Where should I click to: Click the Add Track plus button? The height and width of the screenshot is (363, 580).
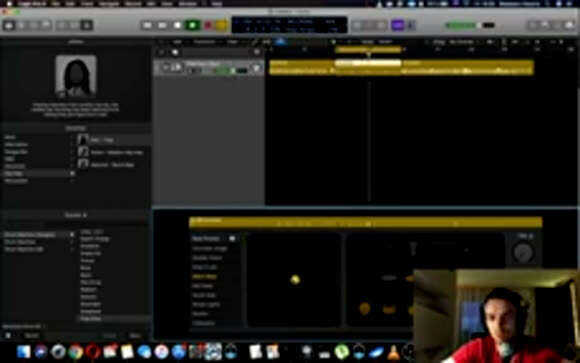click(x=161, y=52)
